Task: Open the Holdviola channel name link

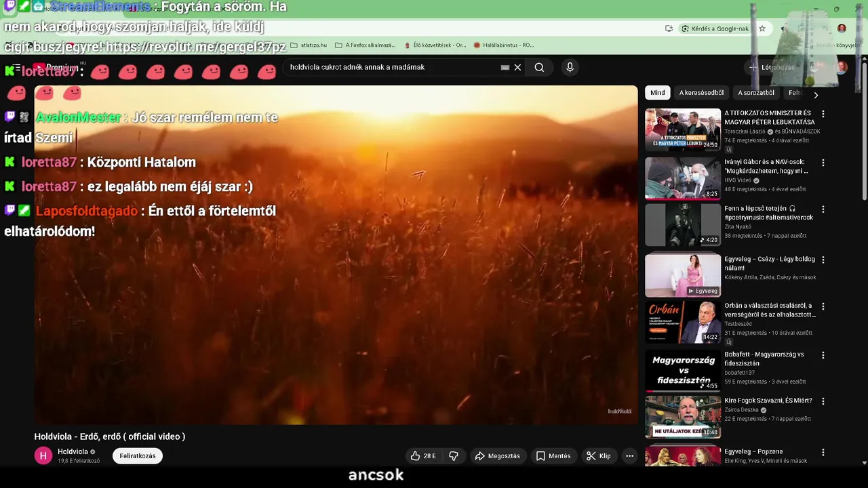Action: click(73, 452)
